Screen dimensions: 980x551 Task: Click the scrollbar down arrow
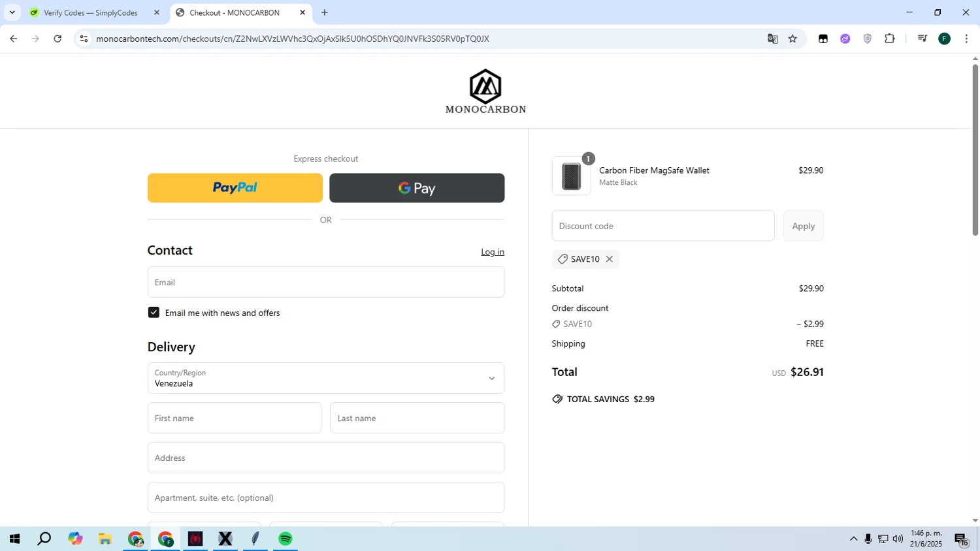coord(975,521)
